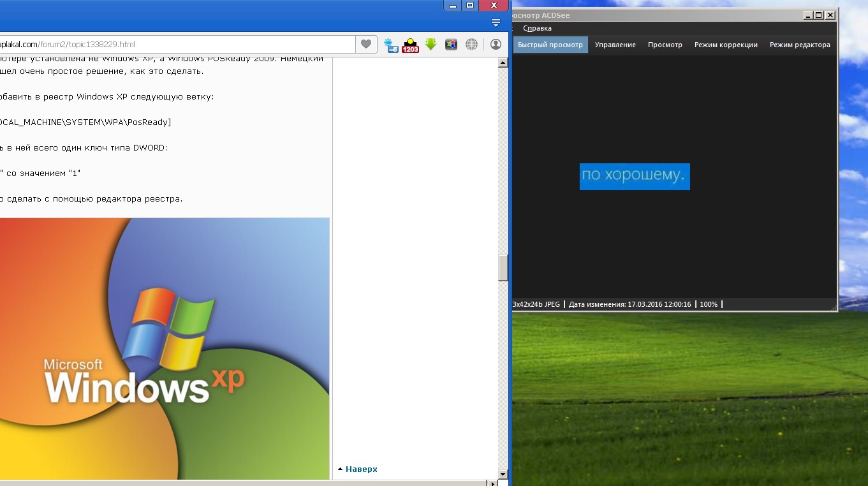The width and height of the screenshot is (868, 486).
Task: Open Режим редактора tab in ACDSee
Action: click(x=800, y=45)
